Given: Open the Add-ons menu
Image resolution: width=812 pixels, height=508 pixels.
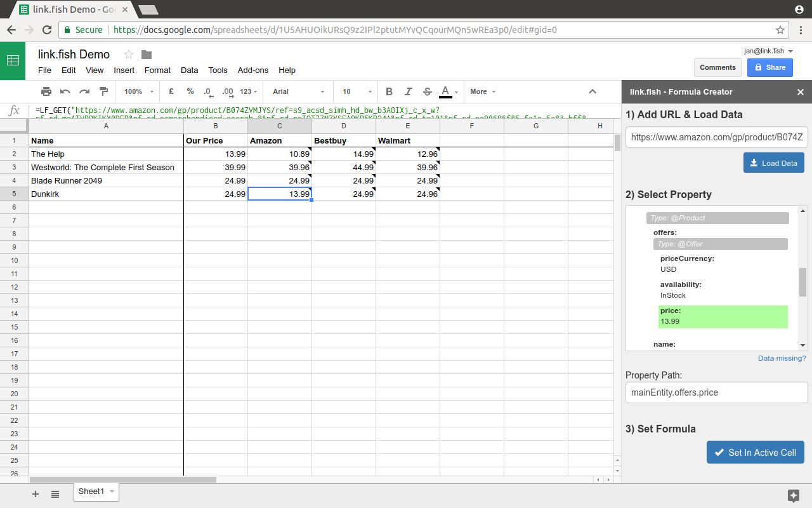Looking at the screenshot, I should click(253, 70).
